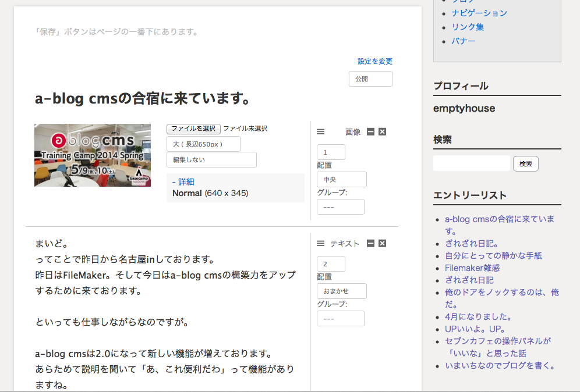Open entry UPいいよ。UP。

[475, 329]
